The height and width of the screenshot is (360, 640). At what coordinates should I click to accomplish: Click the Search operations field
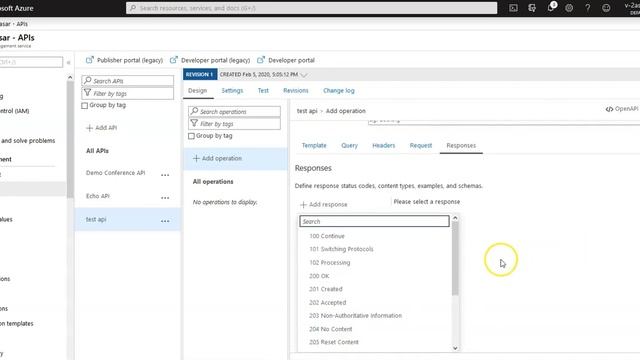234,111
